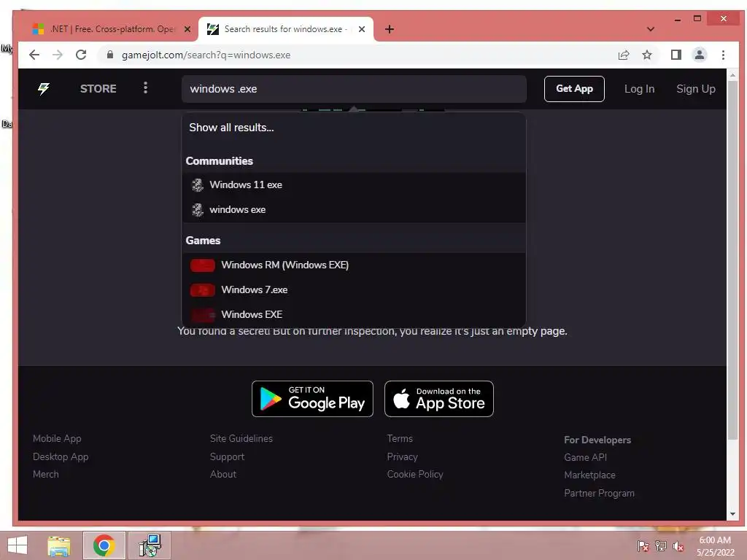The width and height of the screenshot is (747, 560).
Task: Click the address bar URL
Action: point(206,55)
